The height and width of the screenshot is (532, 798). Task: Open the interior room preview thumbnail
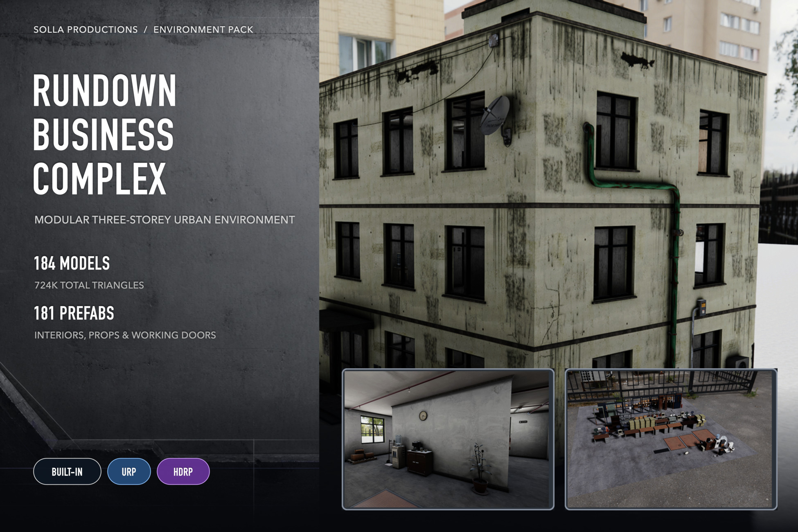(448, 439)
